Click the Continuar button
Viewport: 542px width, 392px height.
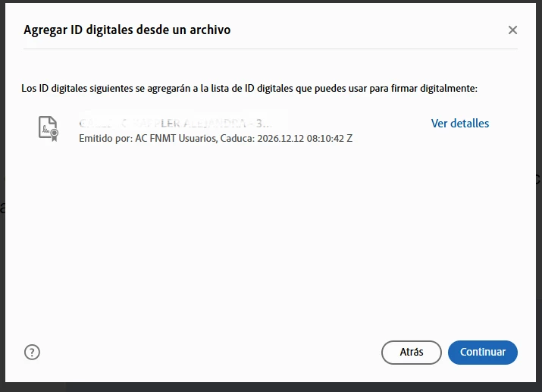(x=483, y=353)
